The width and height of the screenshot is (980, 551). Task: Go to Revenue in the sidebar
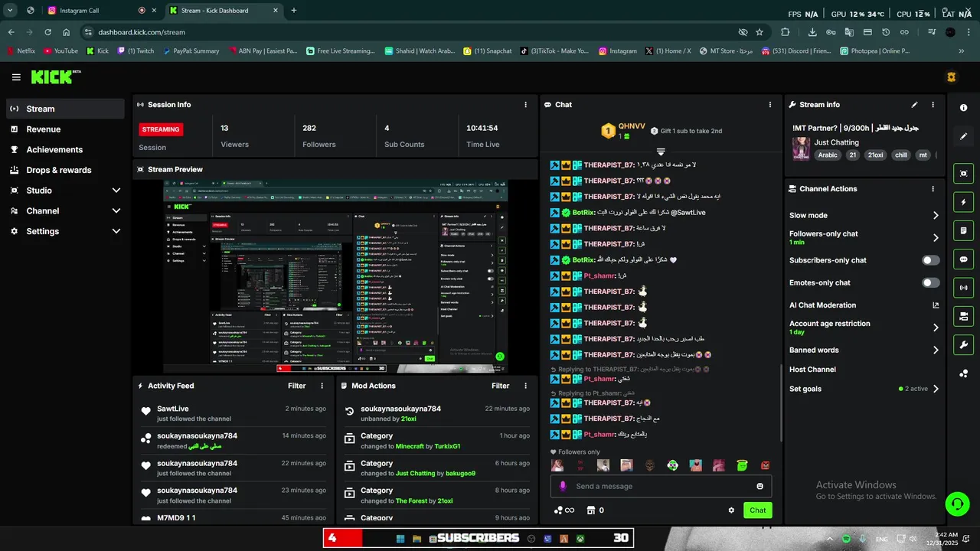click(65, 129)
